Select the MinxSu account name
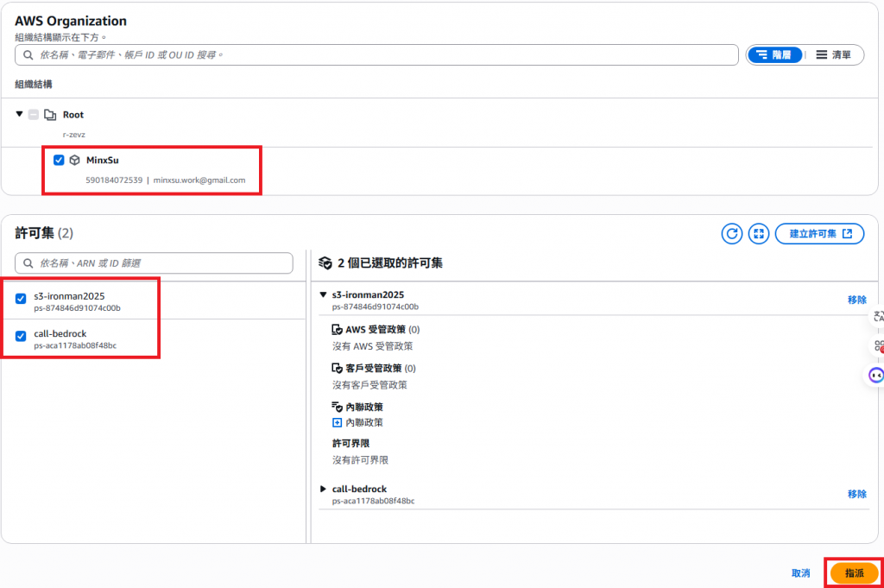This screenshot has width=884, height=588. 102,160
